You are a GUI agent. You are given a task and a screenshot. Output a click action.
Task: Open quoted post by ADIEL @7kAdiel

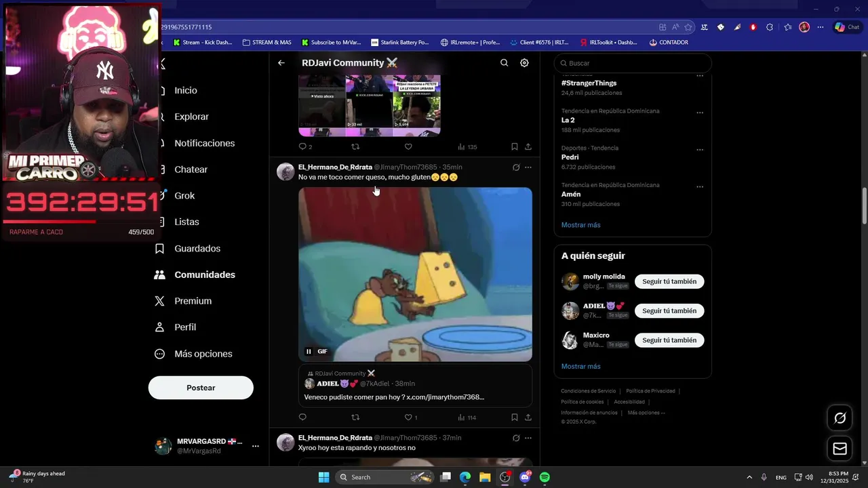coord(415,386)
